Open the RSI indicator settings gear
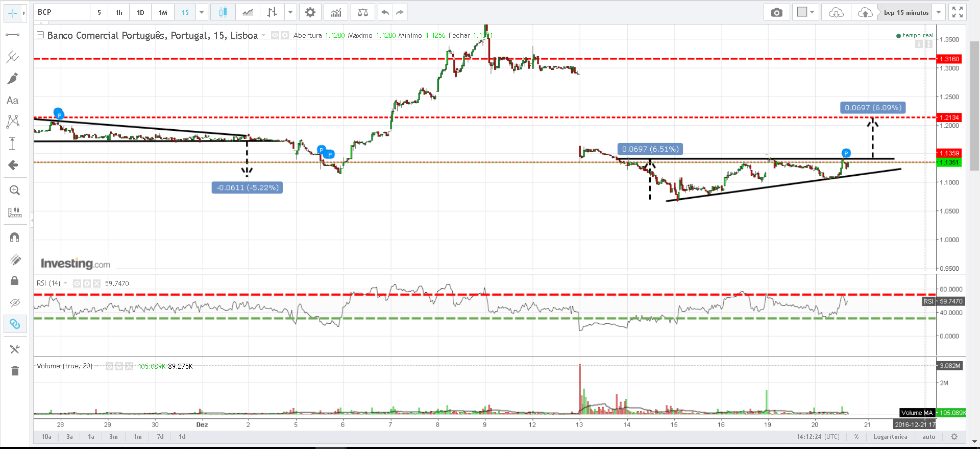This screenshot has width=980, height=449. pos(87,283)
